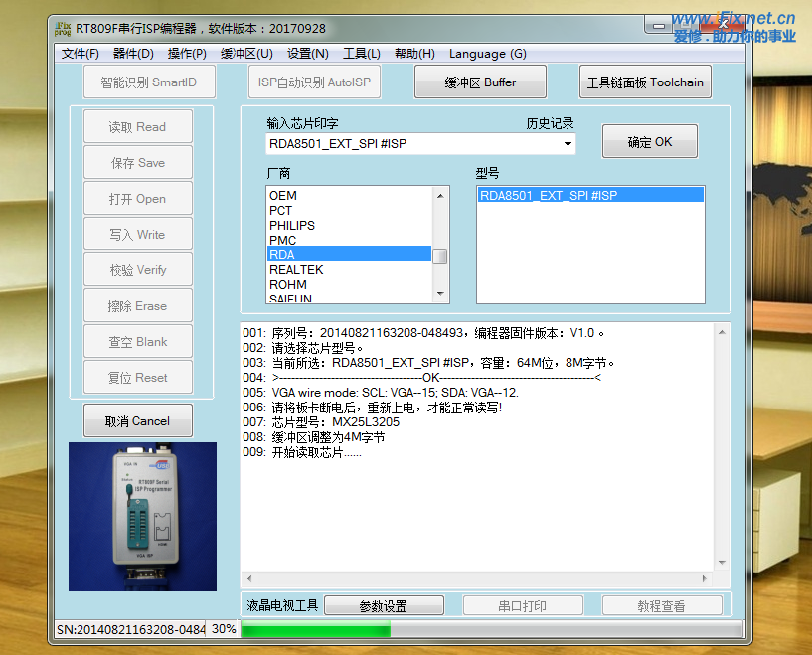Open the Language (G) menu
The image size is (812, 655).
[487, 54]
